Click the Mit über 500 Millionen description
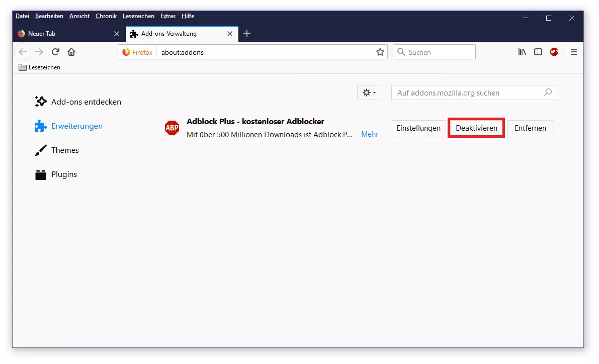The height and width of the screenshot is (364, 599). click(x=269, y=134)
